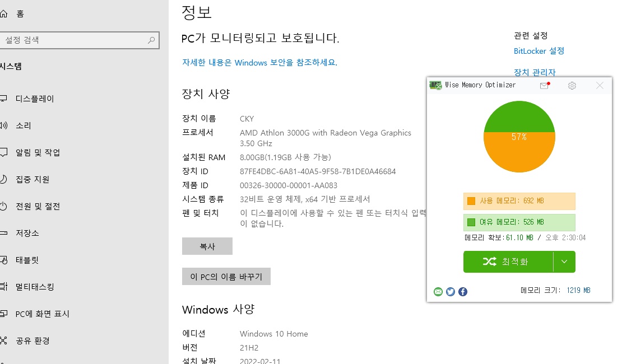This screenshot has width=622, height=364.
Task: Click the 메모리 확보 61.10 MB value
Action: [x=519, y=237]
